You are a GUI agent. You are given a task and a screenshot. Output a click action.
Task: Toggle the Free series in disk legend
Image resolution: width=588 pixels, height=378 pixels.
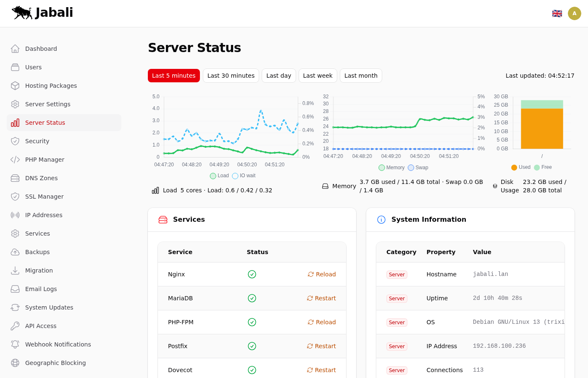pos(543,167)
